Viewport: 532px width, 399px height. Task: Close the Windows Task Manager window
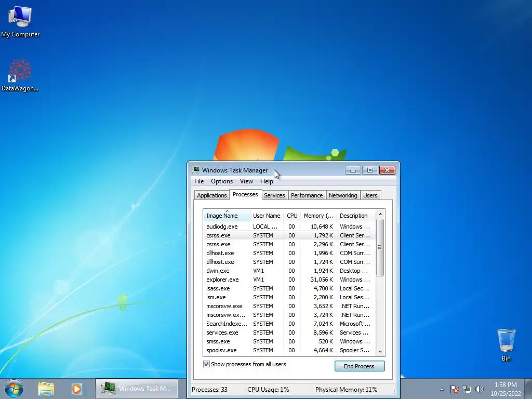[x=387, y=170]
